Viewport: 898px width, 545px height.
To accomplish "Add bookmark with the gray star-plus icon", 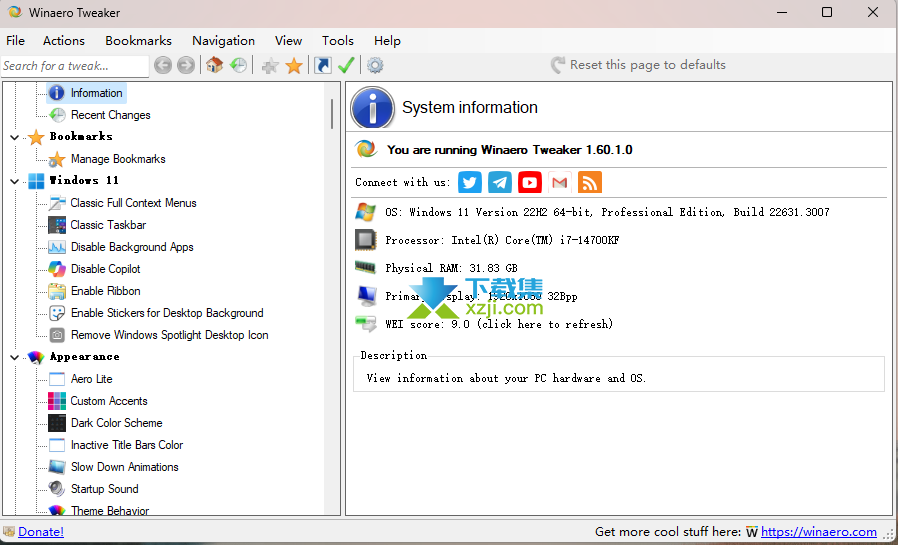I will click(x=270, y=65).
